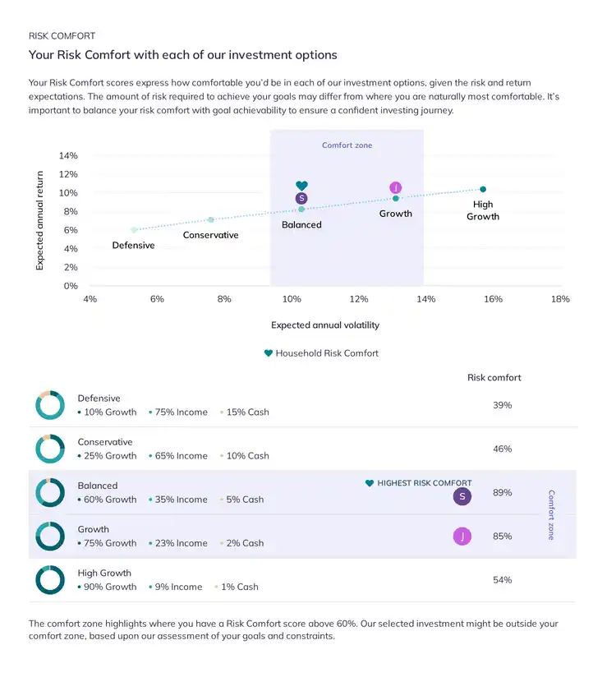Click the Conservative donut chart icon
This screenshot has height=691, width=616.
coord(50,449)
